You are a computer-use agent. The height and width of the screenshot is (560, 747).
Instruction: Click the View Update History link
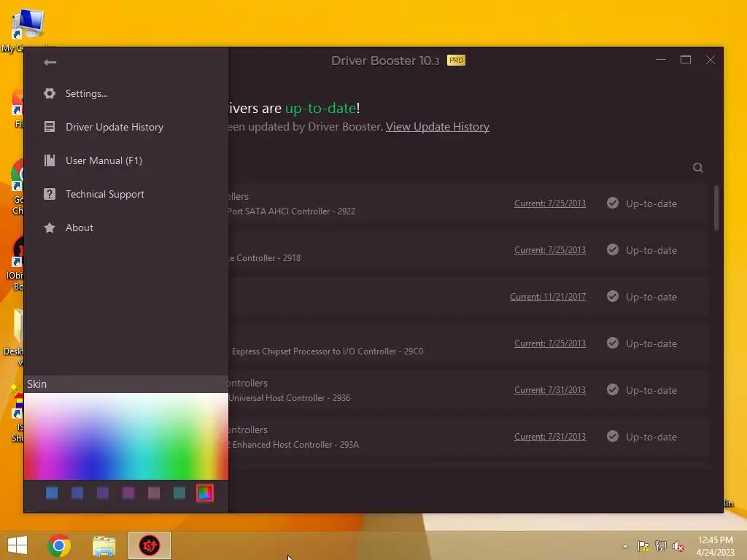point(438,127)
